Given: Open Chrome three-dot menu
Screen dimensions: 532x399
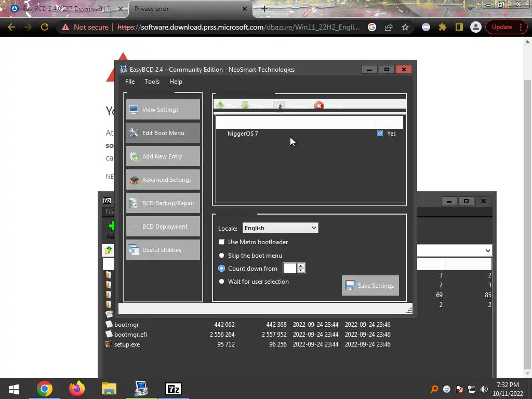Looking at the screenshot, I should pos(521,27).
